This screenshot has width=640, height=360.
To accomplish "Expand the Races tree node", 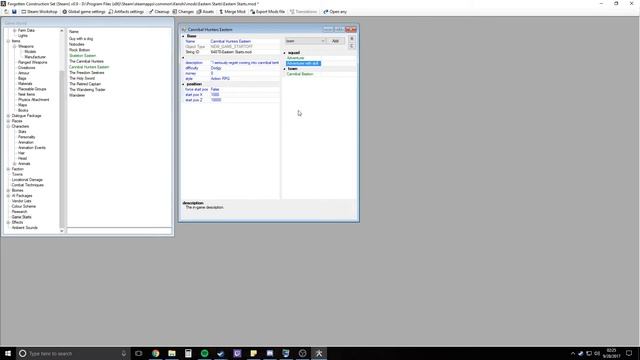I will [8, 121].
